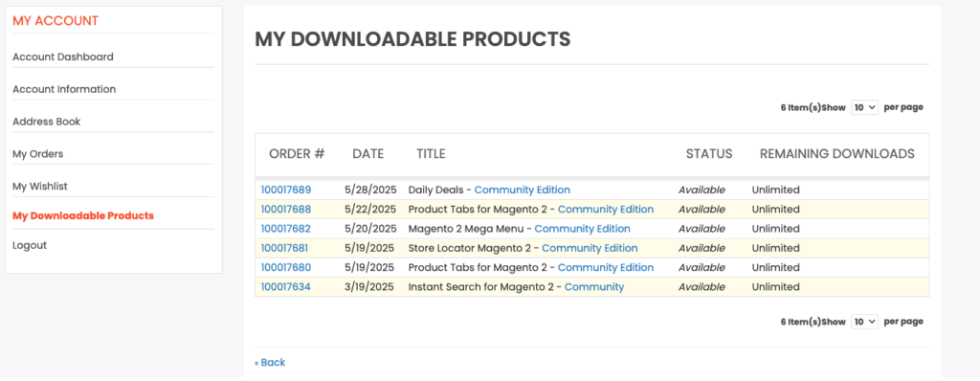Open order 100017634
Viewport: 980px width, 381px height.
click(x=285, y=286)
